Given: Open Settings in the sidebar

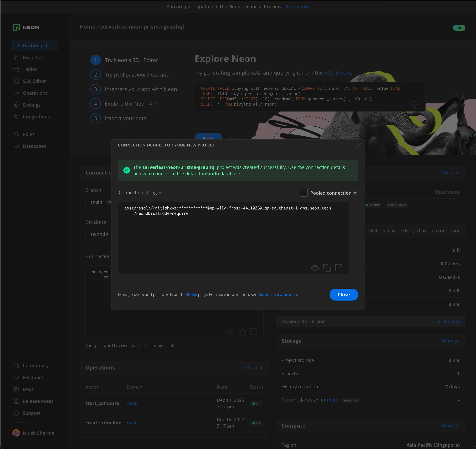Looking at the screenshot, I should 31,105.
